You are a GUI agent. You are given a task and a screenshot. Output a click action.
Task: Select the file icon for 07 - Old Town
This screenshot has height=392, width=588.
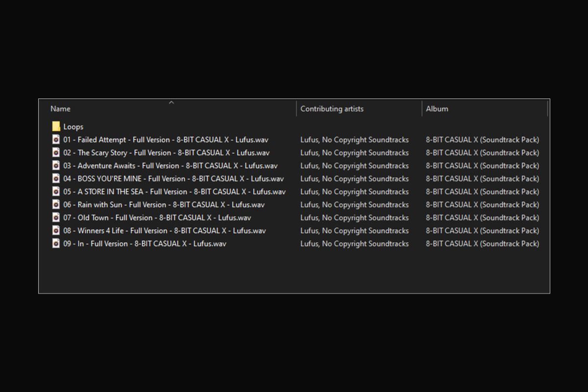[x=56, y=218]
